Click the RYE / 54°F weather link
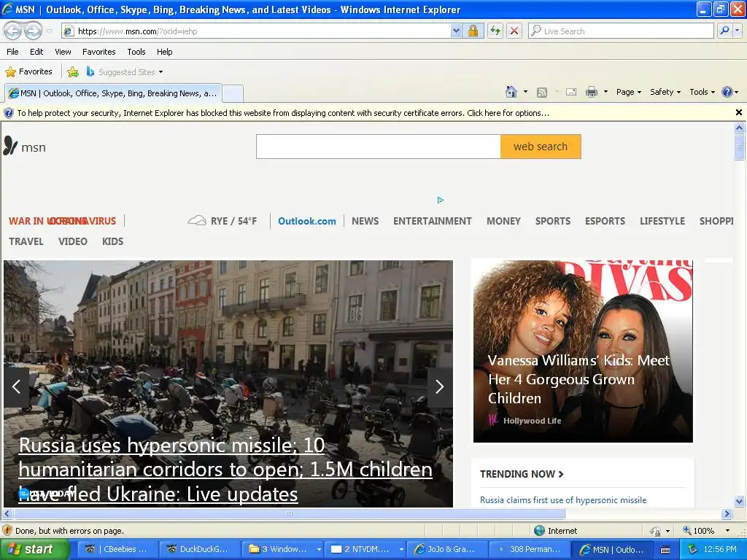Screen dimensions: 747x560 tap(222, 221)
